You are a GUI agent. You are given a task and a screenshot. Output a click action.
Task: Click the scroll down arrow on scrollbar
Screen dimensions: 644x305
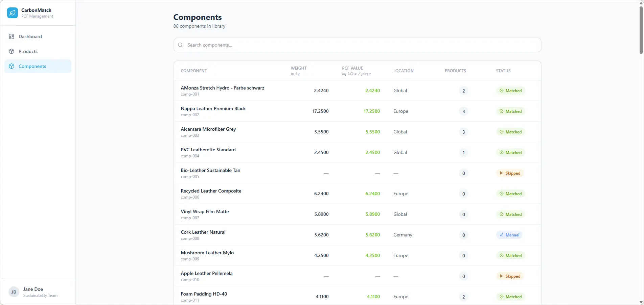coord(641,302)
